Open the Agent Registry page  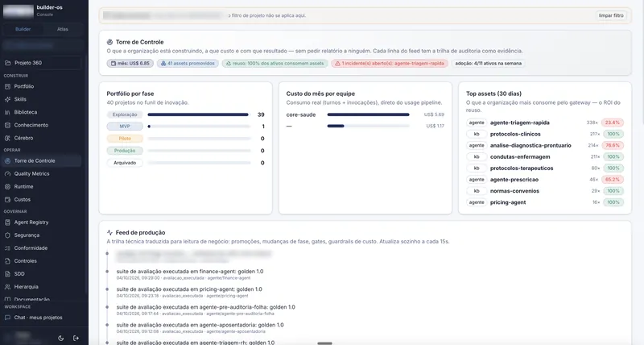(43, 222)
